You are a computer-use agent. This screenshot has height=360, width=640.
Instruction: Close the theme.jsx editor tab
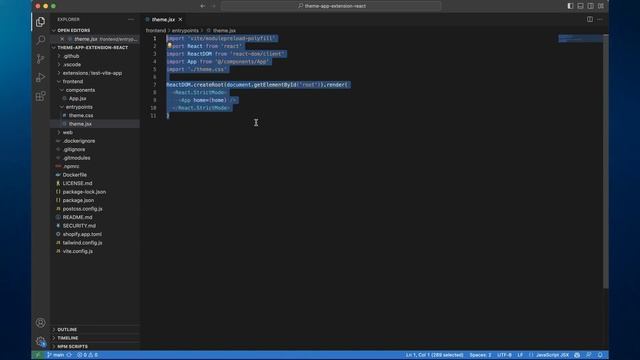pyautogui.click(x=180, y=19)
